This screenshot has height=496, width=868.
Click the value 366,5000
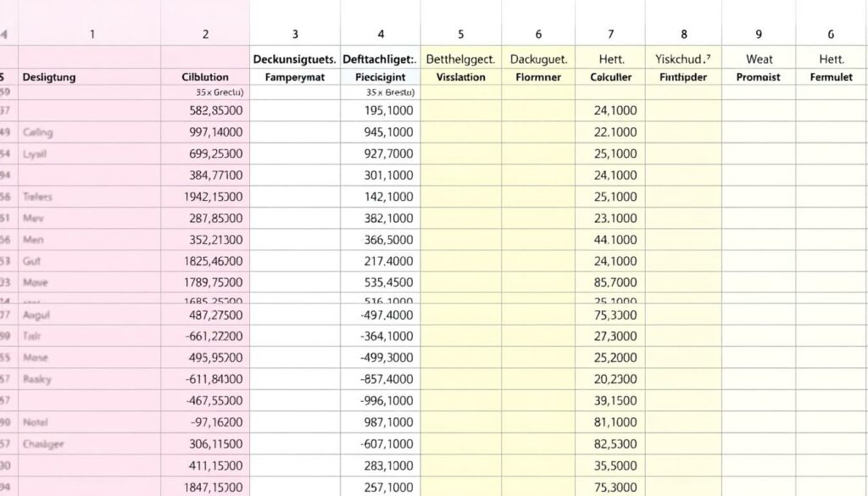click(388, 240)
